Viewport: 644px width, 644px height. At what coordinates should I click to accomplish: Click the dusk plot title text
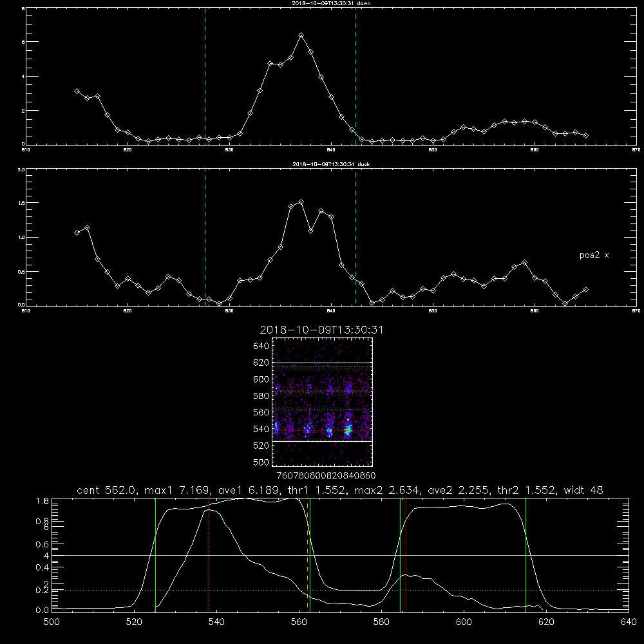[x=331, y=164]
